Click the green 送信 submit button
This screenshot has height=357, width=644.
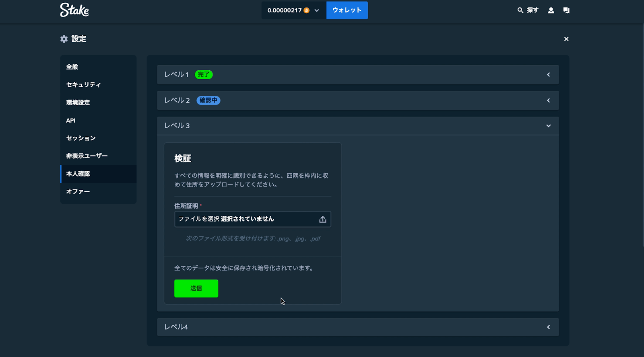click(196, 288)
